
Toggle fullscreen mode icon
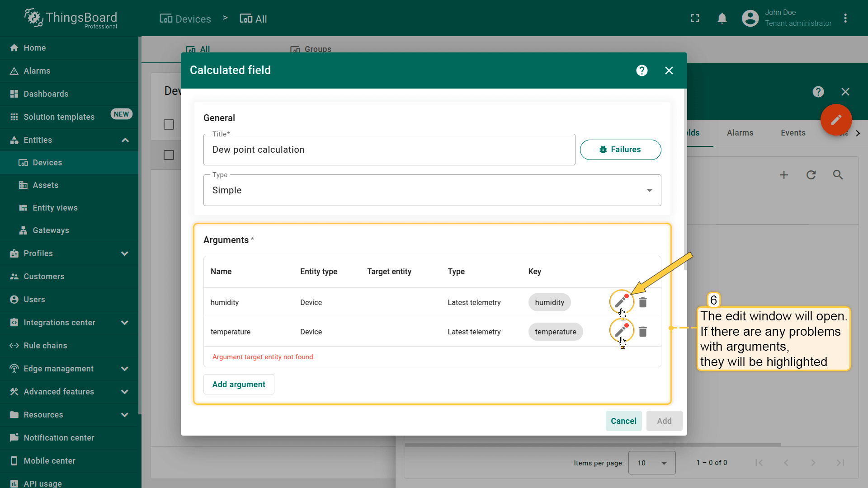click(695, 19)
